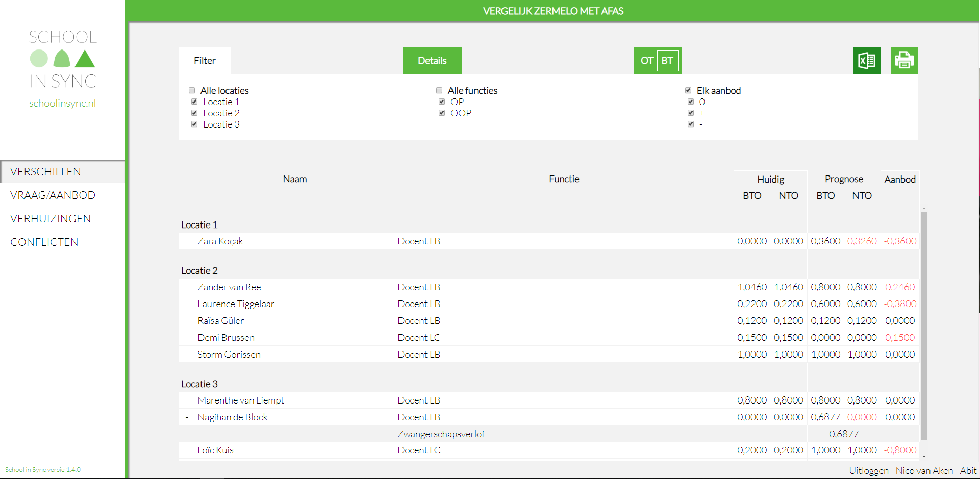The width and height of the screenshot is (980, 479).
Task: Export the overview to Excel
Action: pos(866,60)
